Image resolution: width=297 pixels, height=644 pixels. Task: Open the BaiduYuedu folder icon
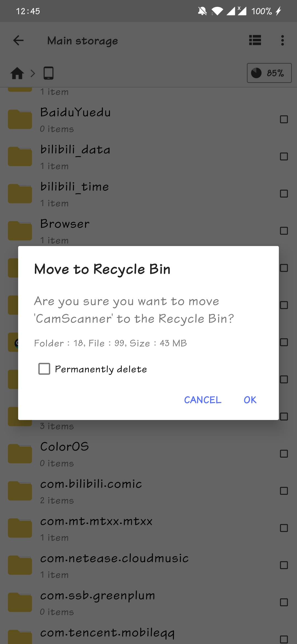[x=20, y=119]
